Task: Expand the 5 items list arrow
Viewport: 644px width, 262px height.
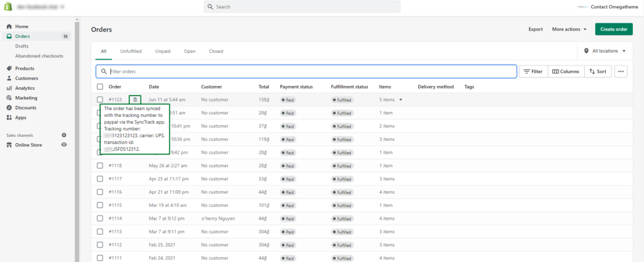Action: (x=401, y=100)
